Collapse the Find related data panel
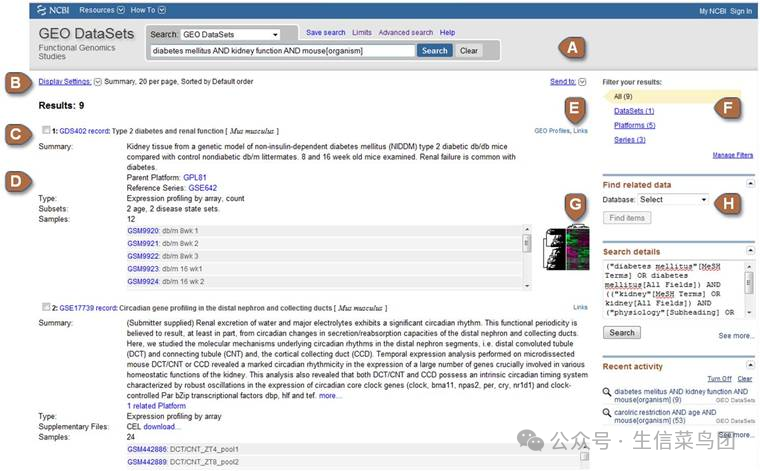Screen dimensions: 760x471 (x=750, y=184)
